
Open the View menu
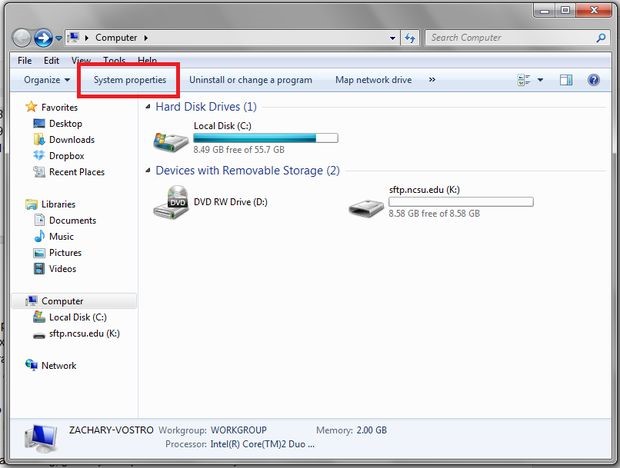pos(81,60)
